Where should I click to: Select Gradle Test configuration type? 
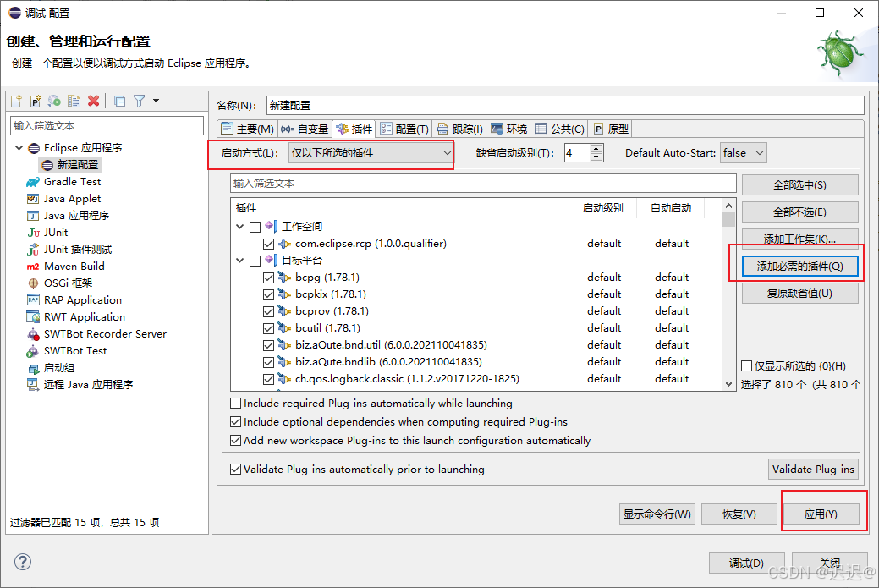pos(72,182)
